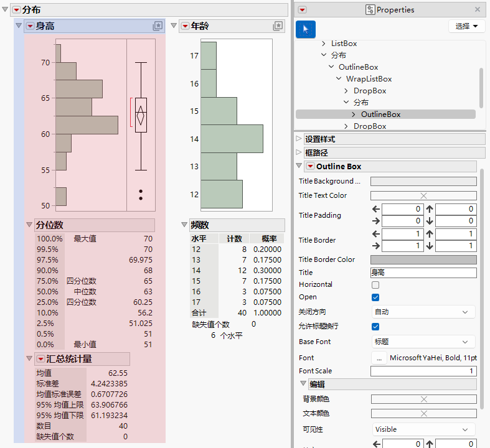Click the Properties panel title icon

(x=370, y=10)
